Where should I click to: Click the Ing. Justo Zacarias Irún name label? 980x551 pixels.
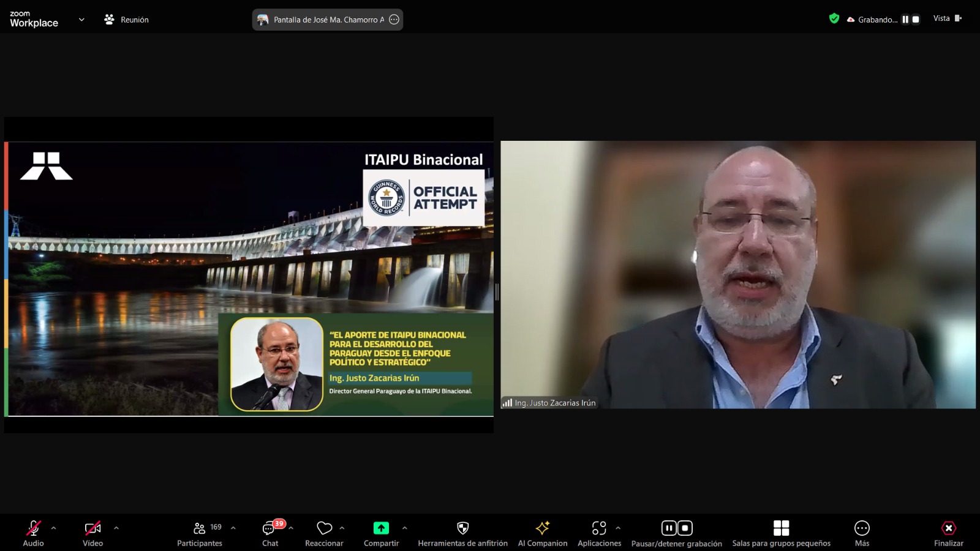555,403
